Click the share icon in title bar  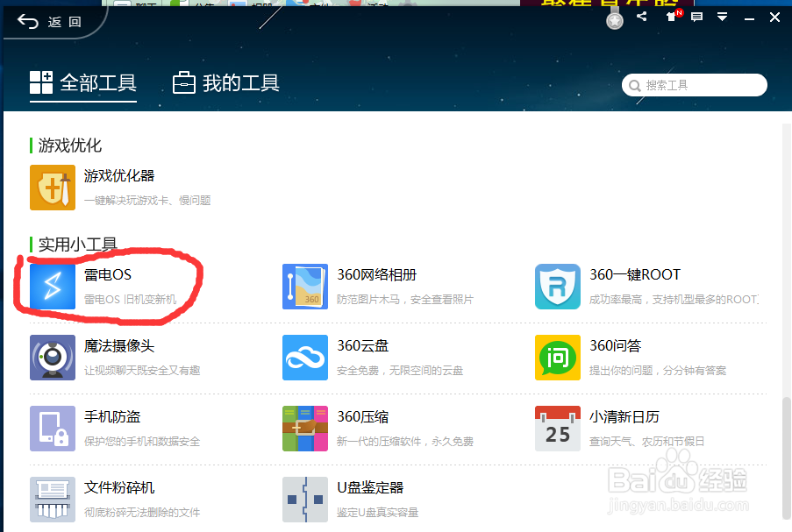[x=641, y=17]
